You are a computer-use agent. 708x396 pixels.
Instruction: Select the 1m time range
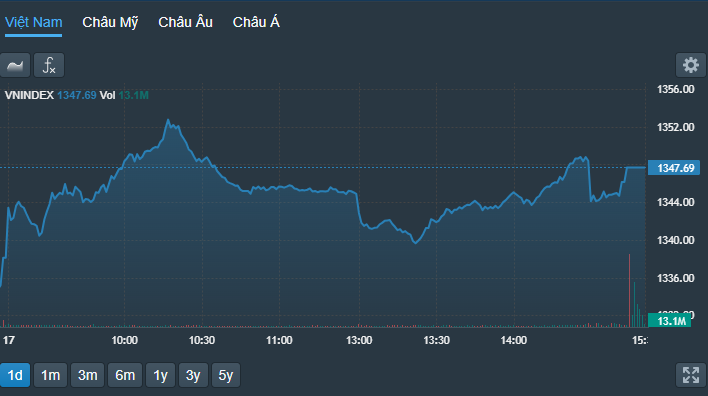coord(51,375)
